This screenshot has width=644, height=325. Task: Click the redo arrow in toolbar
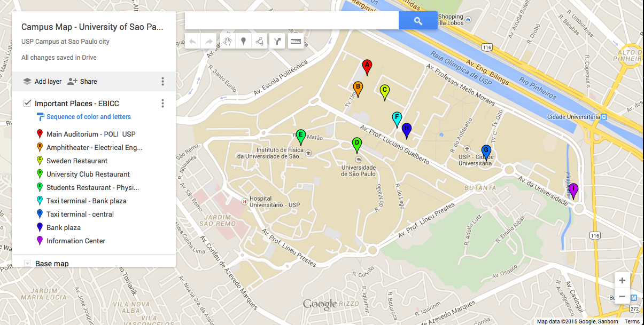209,42
